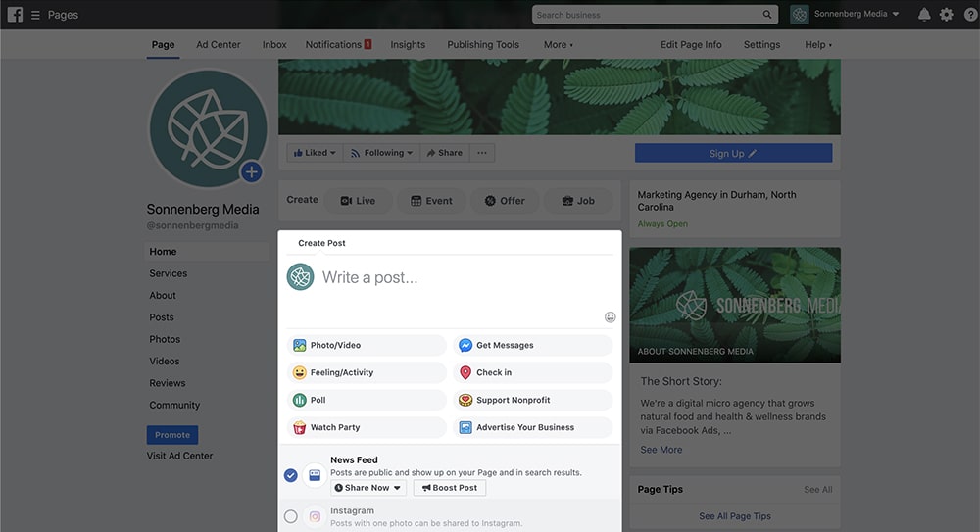980x532 pixels.
Task: Expand the Share Now dropdown
Action: [x=367, y=488]
